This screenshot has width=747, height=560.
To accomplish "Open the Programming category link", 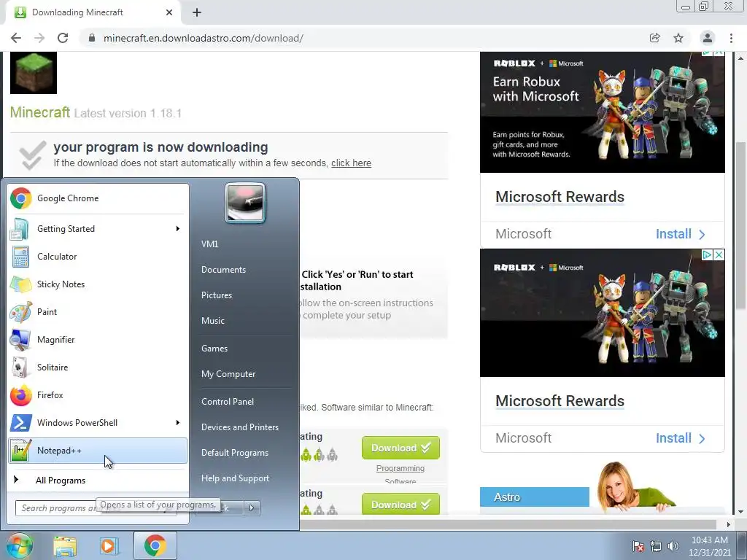I will click(400, 469).
